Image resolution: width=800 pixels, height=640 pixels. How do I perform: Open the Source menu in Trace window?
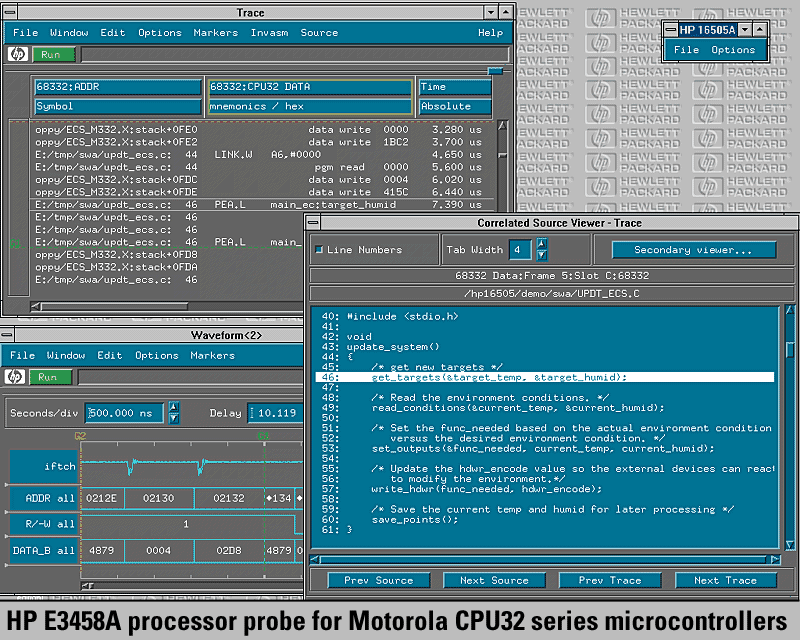[x=319, y=33]
